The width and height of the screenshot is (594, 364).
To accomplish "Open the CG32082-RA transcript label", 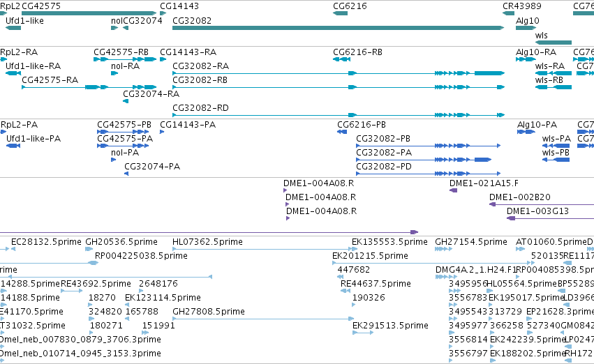I will pos(201,66).
